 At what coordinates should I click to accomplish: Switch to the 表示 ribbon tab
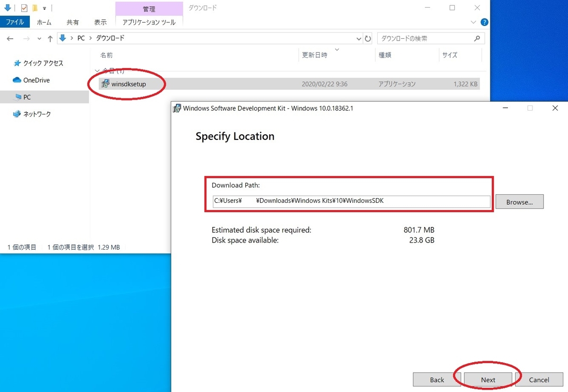click(x=100, y=22)
